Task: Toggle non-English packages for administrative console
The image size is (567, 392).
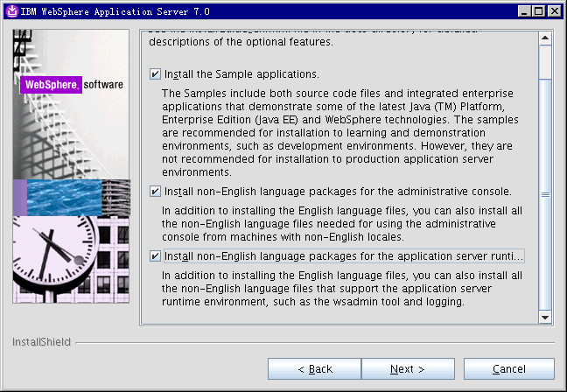Action: pyautogui.click(x=156, y=191)
